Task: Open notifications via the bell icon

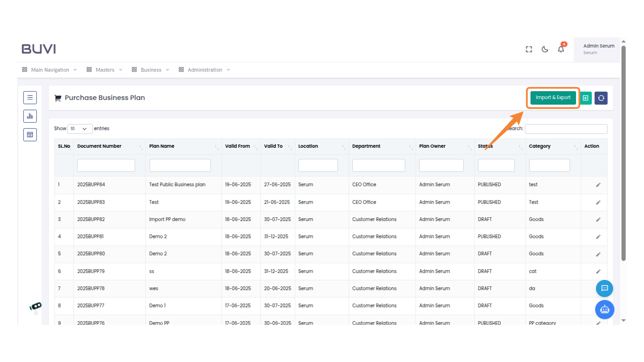Action: point(561,49)
